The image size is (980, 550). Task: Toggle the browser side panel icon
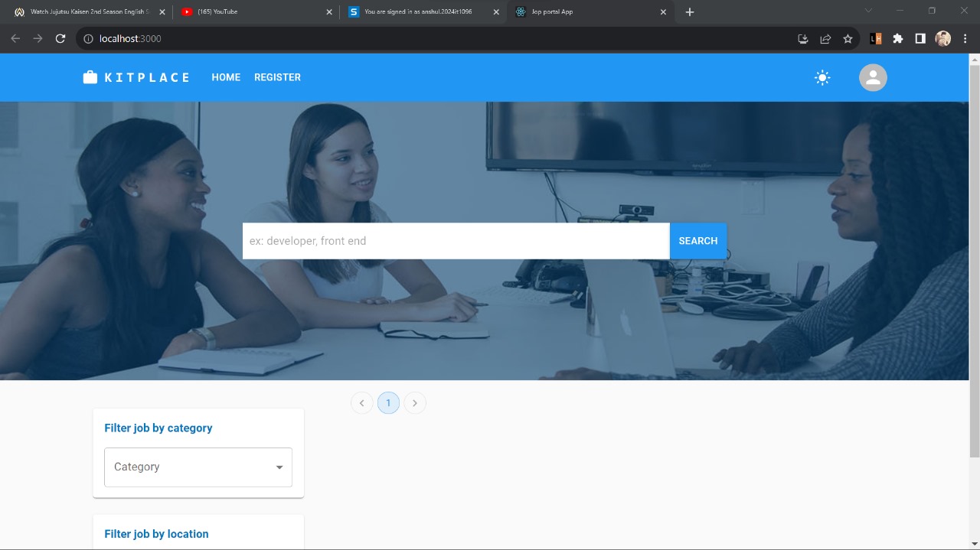tap(920, 39)
